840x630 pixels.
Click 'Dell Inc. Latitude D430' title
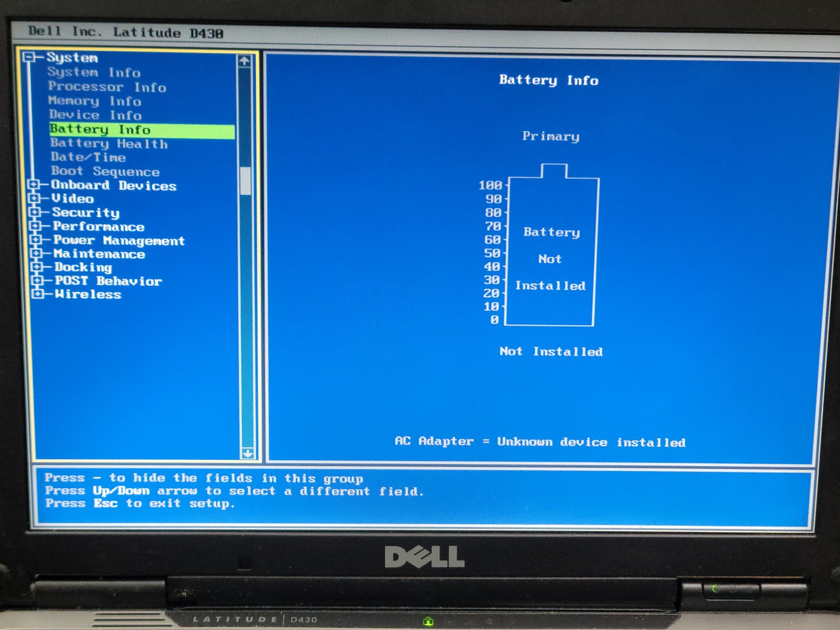[x=126, y=33]
